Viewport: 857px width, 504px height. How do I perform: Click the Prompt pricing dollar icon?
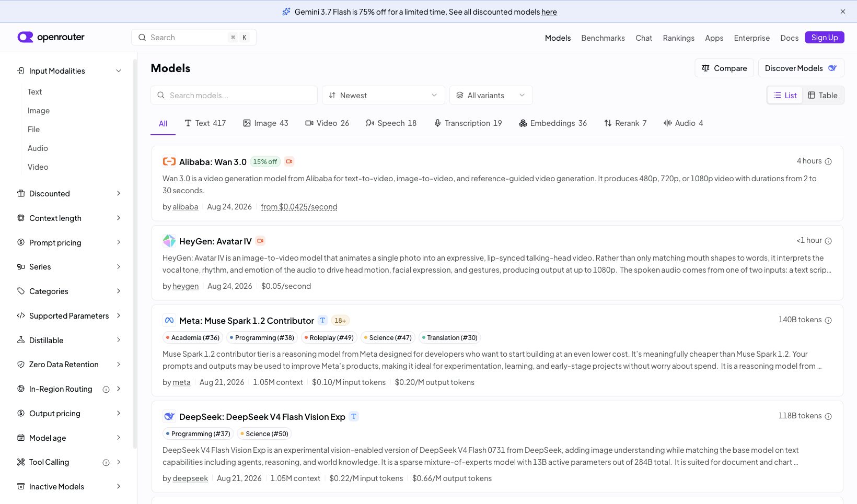tap(21, 242)
